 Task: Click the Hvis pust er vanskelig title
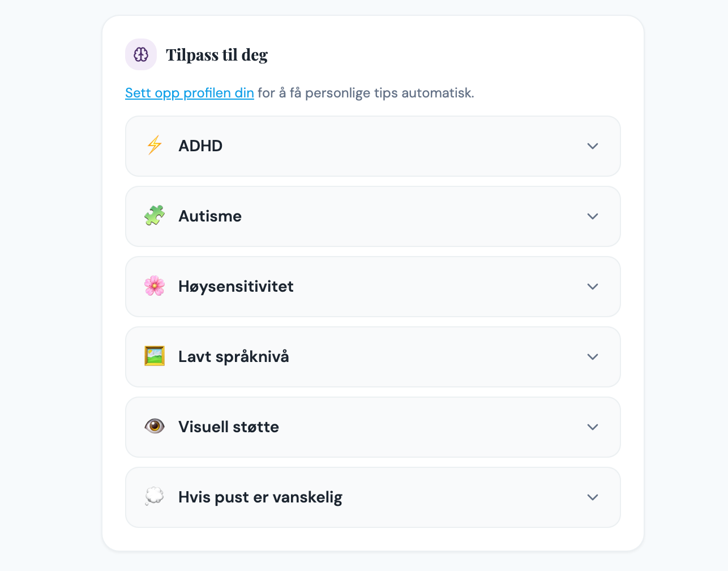(x=260, y=497)
